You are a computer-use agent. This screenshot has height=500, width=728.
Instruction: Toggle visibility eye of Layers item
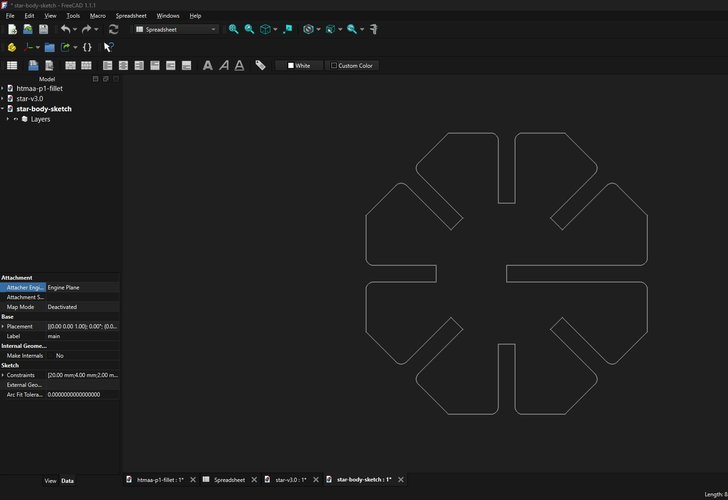pos(16,119)
